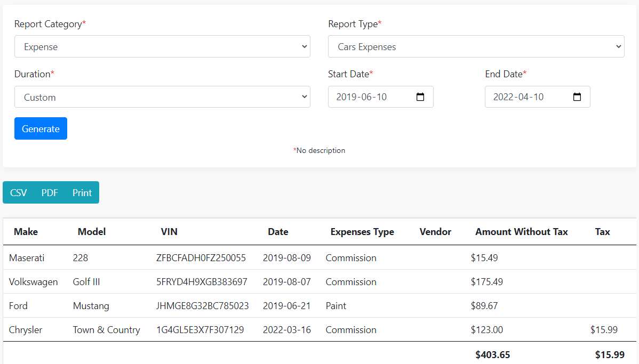Screen dimensions: 639x364
Task: Select the Ford make cell
Action: 18,306
